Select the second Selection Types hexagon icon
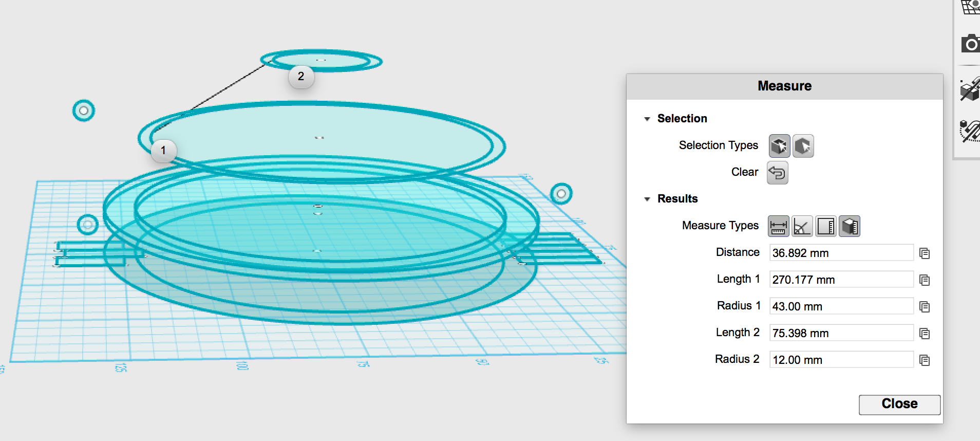Screen dimensions: 980x441 click(x=803, y=146)
